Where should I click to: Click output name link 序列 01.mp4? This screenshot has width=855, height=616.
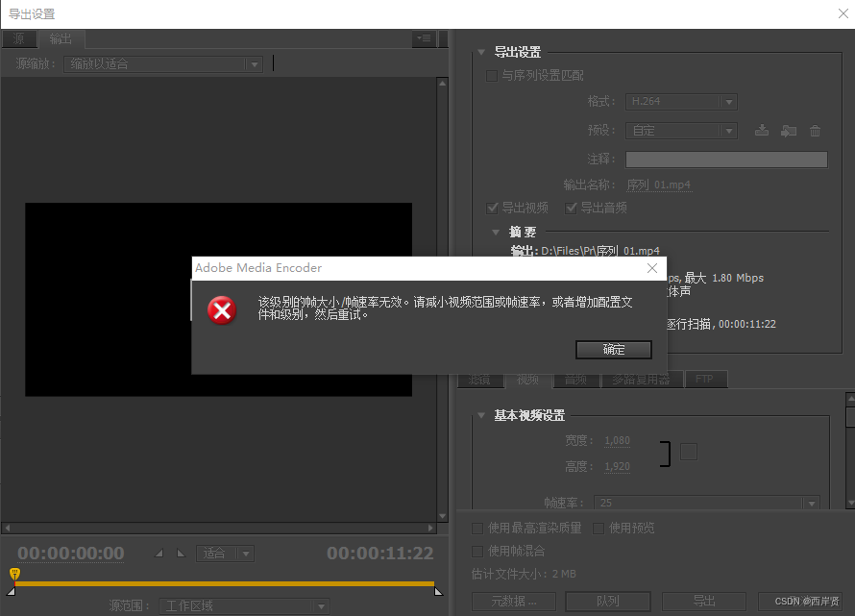coord(659,185)
